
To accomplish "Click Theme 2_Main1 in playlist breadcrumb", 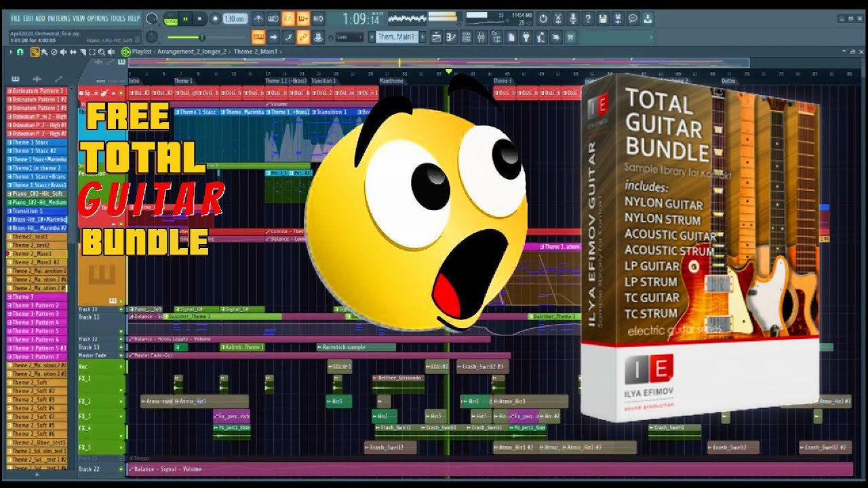I will [x=256, y=52].
